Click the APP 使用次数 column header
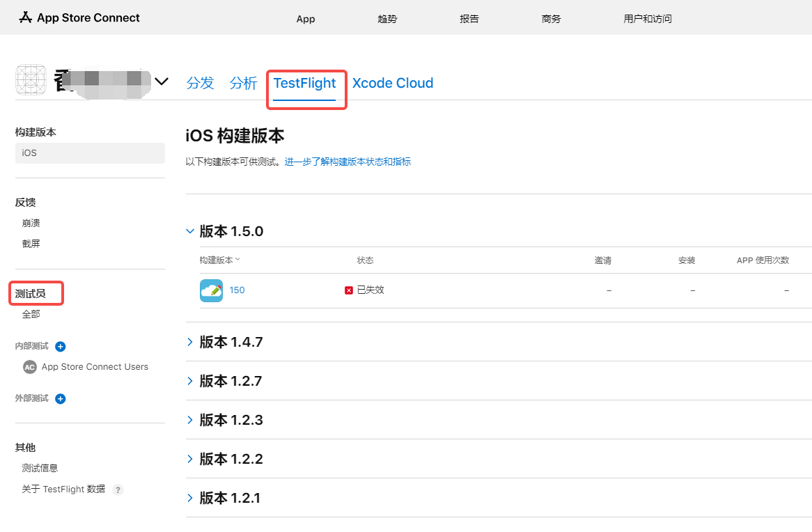812x532 pixels. (763, 260)
